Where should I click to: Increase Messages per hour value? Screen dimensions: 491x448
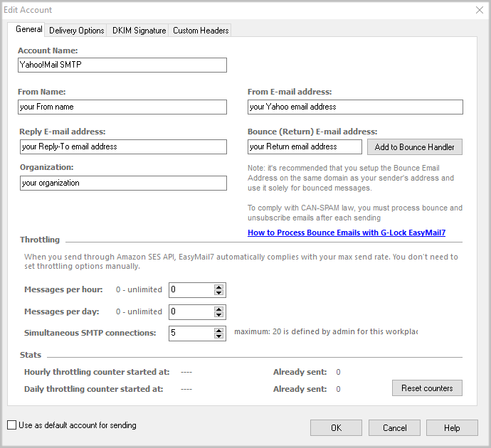[x=218, y=287]
